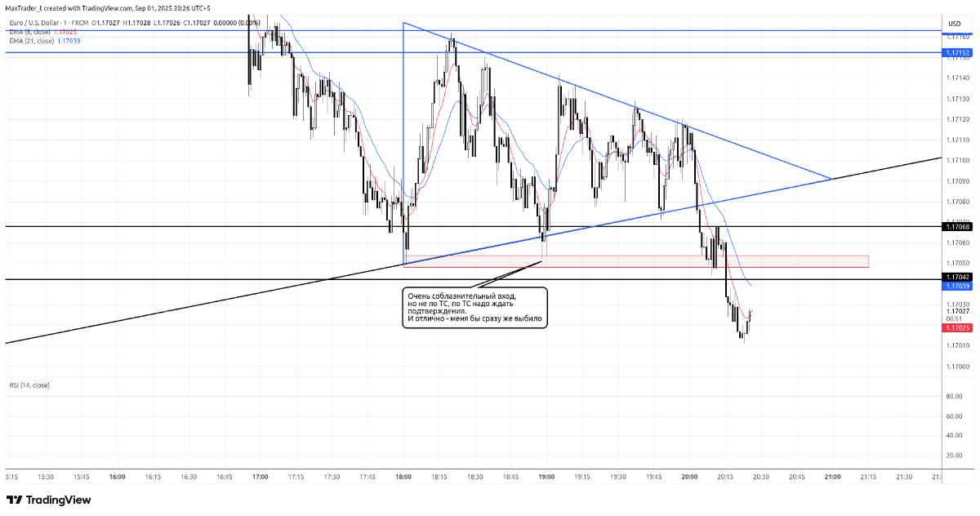Select the RSI (14, close) indicator legend

coord(29,385)
